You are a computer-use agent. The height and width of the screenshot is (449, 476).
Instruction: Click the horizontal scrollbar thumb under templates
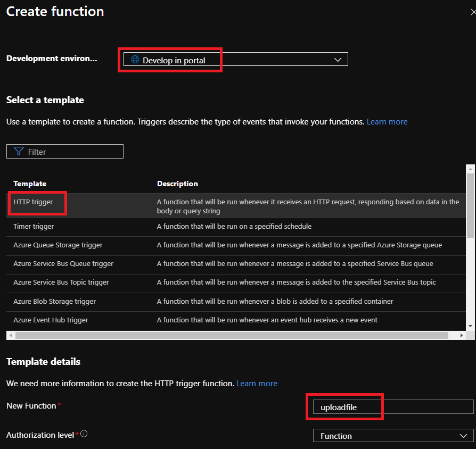[232, 335]
